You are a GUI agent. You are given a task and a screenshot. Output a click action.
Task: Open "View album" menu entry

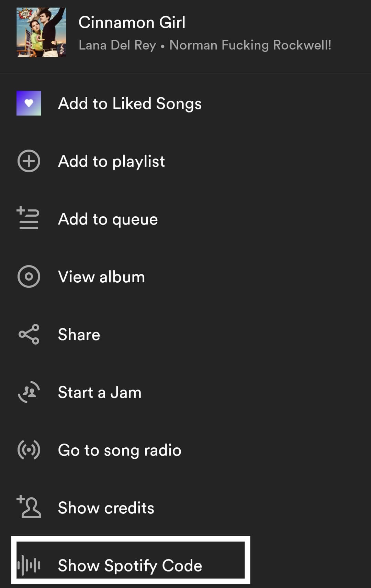(x=101, y=277)
